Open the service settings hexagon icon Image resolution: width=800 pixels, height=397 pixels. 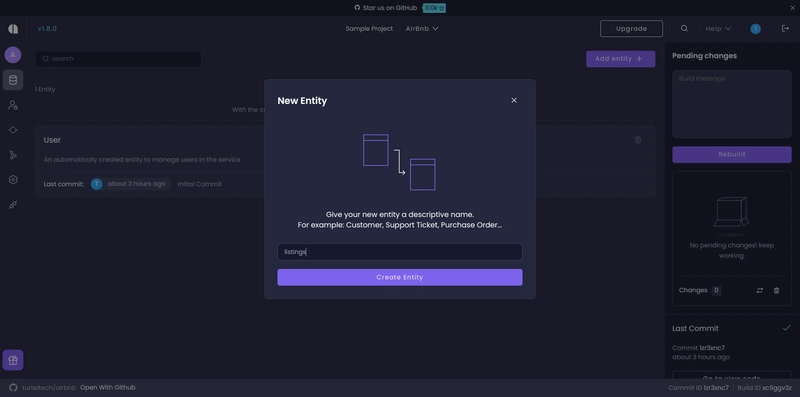[x=13, y=180]
